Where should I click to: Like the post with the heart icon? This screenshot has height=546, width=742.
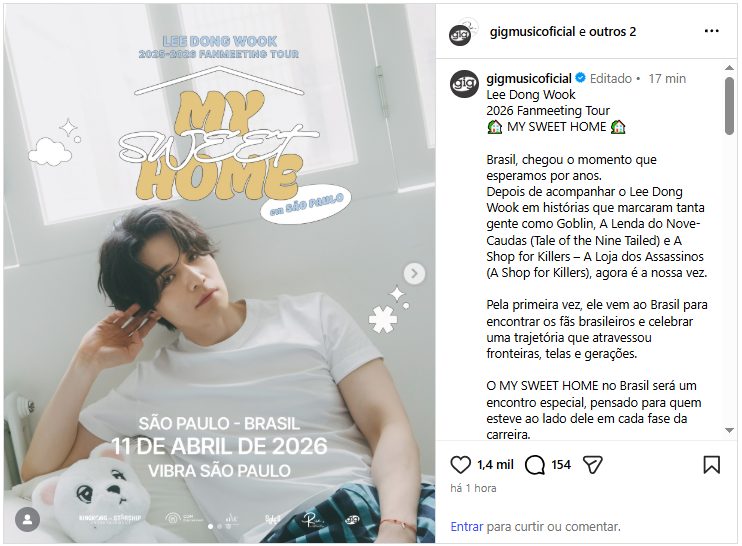tap(460, 465)
